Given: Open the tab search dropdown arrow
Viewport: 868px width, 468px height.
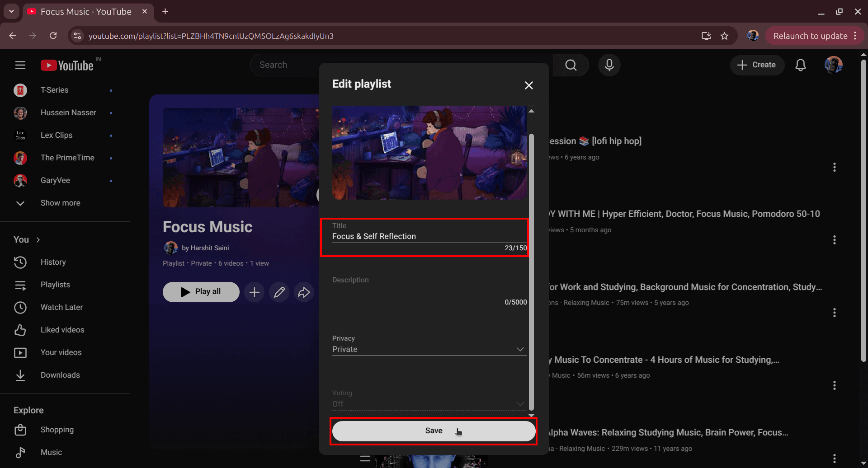Looking at the screenshot, I should pyautogui.click(x=11, y=11).
